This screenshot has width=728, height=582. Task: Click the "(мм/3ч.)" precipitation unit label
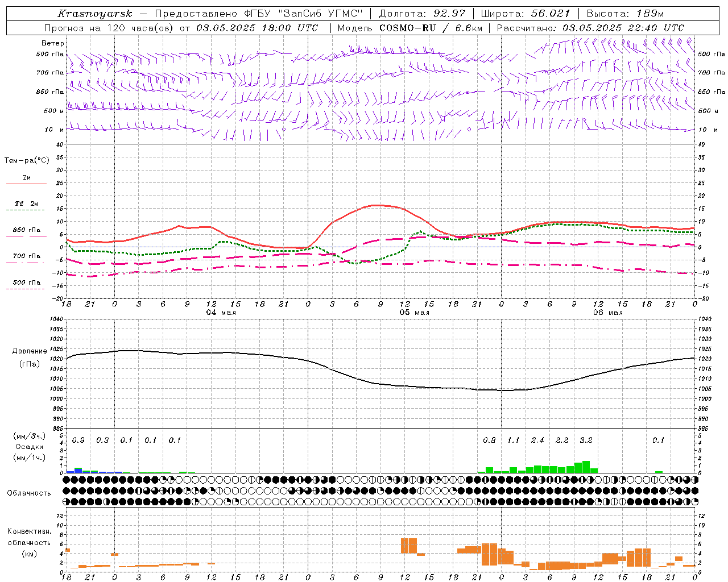[30, 436]
